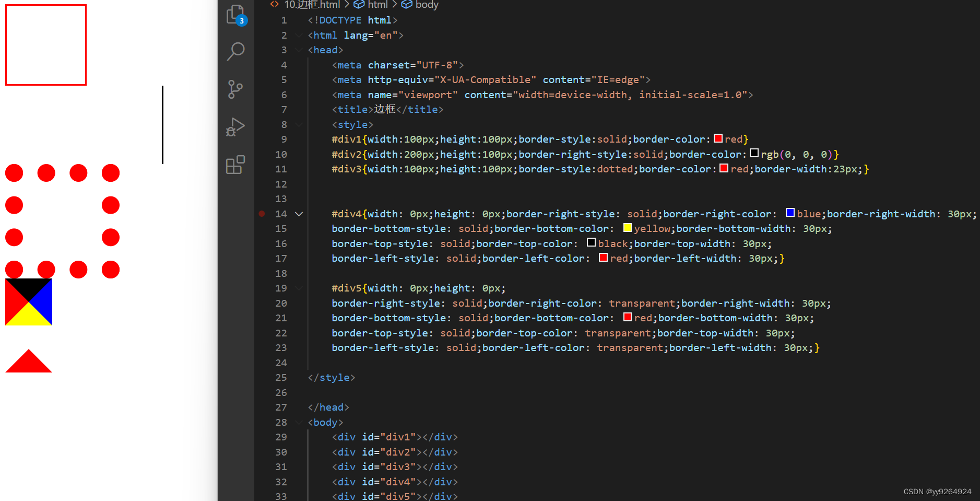The image size is (980, 501).
Task: Collapse the html tag fold on line 2
Action: coord(299,35)
